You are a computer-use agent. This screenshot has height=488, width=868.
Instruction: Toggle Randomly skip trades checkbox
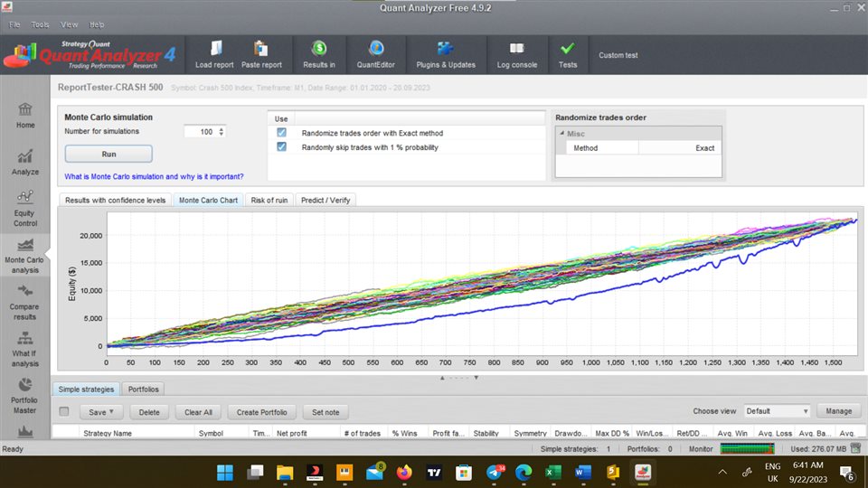[281, 146]
